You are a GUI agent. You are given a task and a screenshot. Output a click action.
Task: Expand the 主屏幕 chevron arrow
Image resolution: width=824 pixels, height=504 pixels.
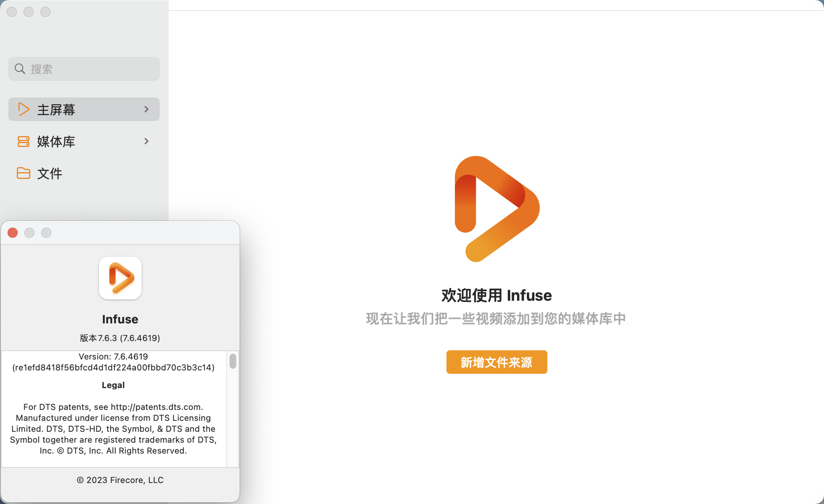[x=146, y=109]
